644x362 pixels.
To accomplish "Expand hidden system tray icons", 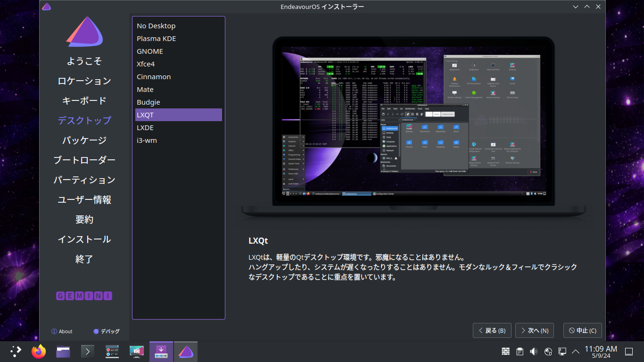I will pyautogui.click(x=576, y=351).
